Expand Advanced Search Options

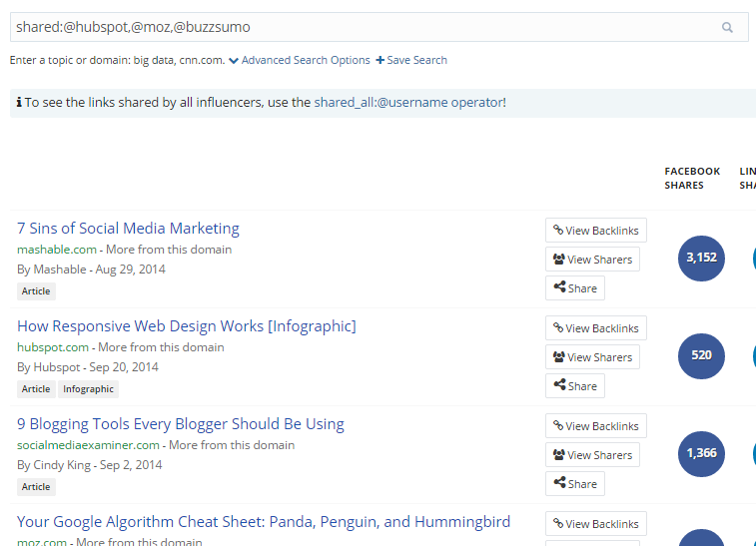(x=300, y=60)
